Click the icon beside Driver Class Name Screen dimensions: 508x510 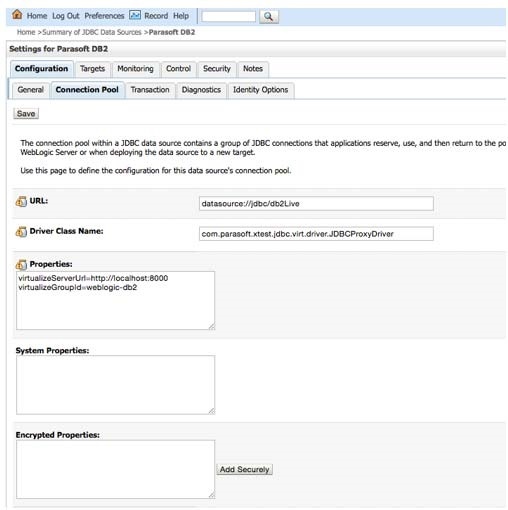21,231
